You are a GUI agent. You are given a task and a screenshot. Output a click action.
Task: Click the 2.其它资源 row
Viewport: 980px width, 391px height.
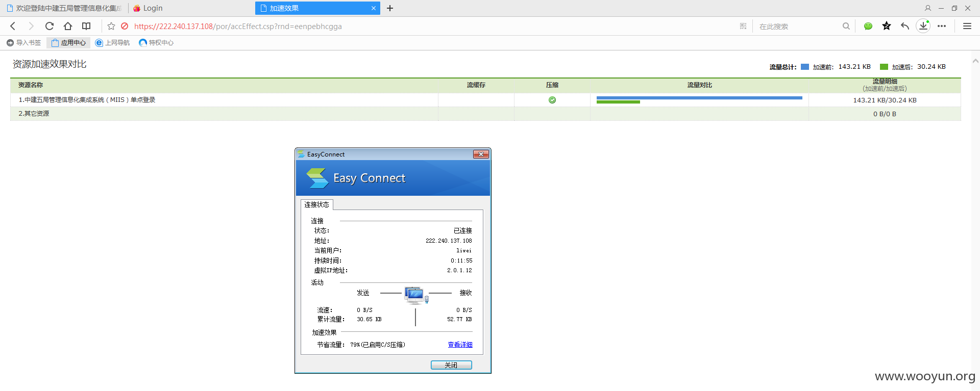(x=485, y=114)
